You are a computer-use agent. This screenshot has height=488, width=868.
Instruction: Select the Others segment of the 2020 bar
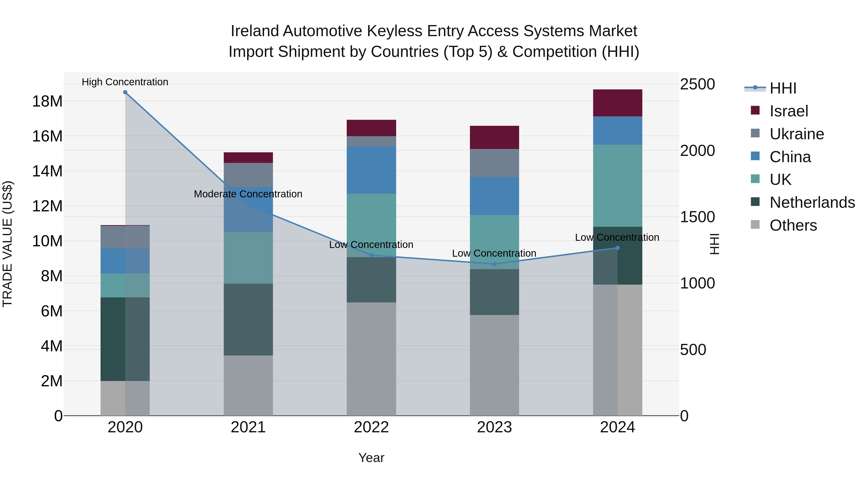(x=125, y=398)
